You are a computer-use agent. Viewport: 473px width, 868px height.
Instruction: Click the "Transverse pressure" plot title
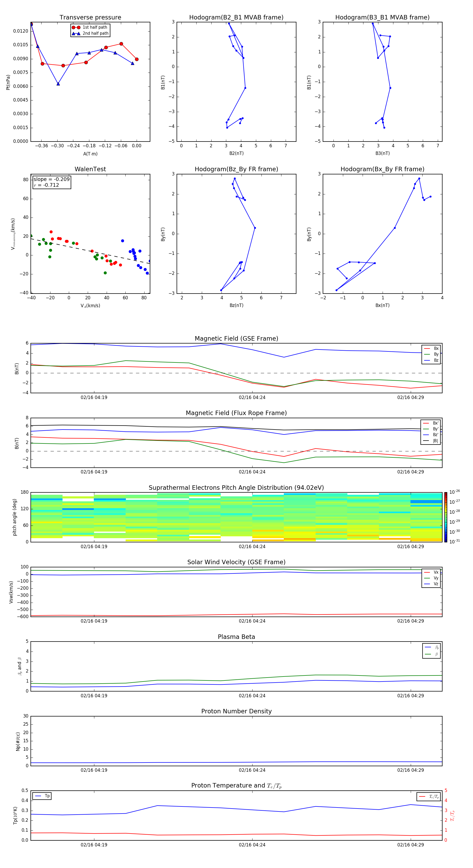(90, 18)
